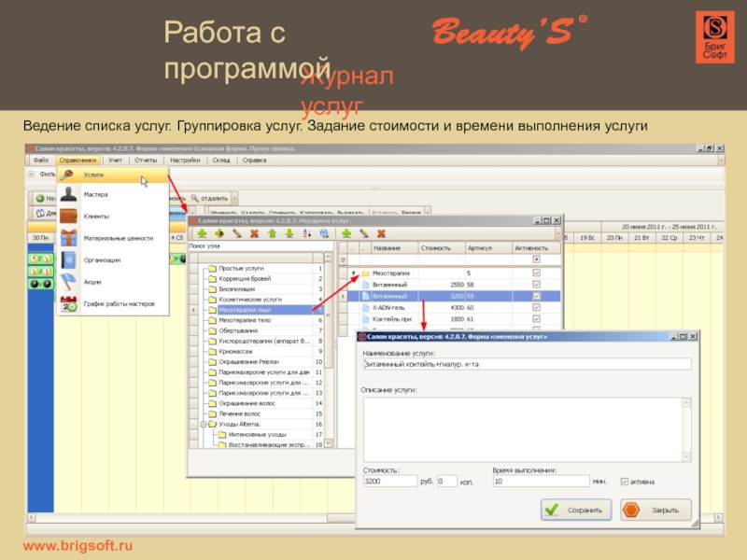Toggle Активность checkbox in the Мезотерапия group row
747x560 pixels.
536,273
